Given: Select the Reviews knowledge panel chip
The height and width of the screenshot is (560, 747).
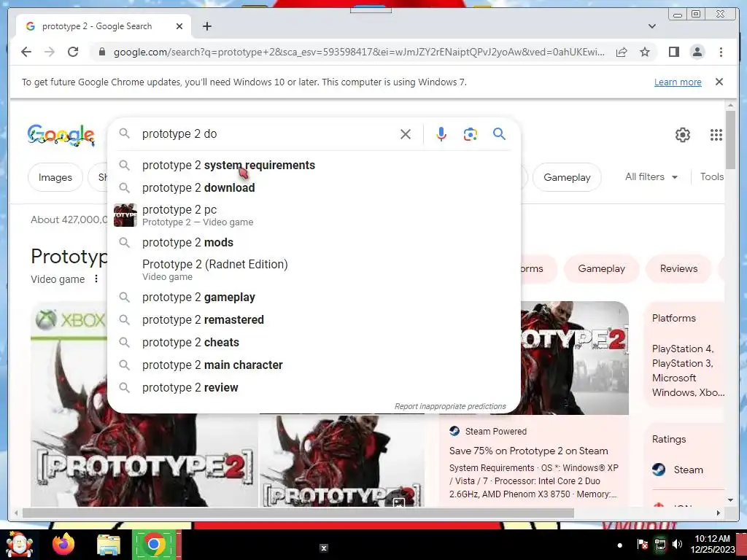Looking at the screenshot, I should (x=678, y=268).
